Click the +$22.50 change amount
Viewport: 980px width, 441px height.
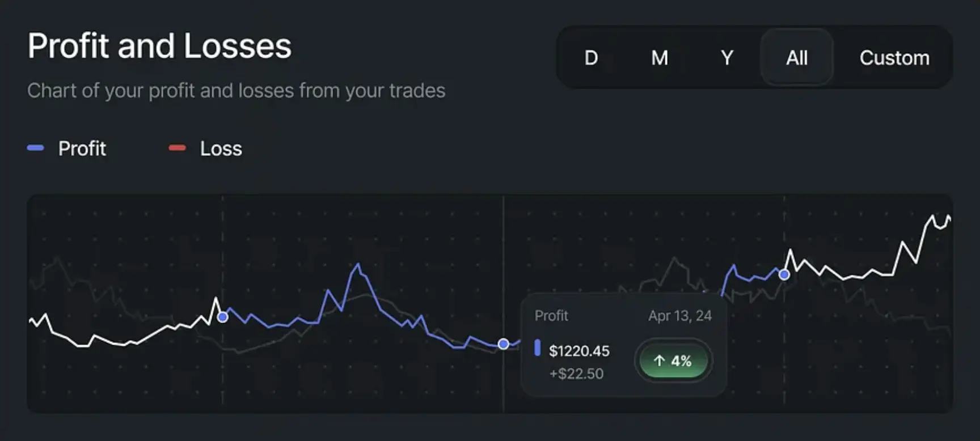pos(576,374)
